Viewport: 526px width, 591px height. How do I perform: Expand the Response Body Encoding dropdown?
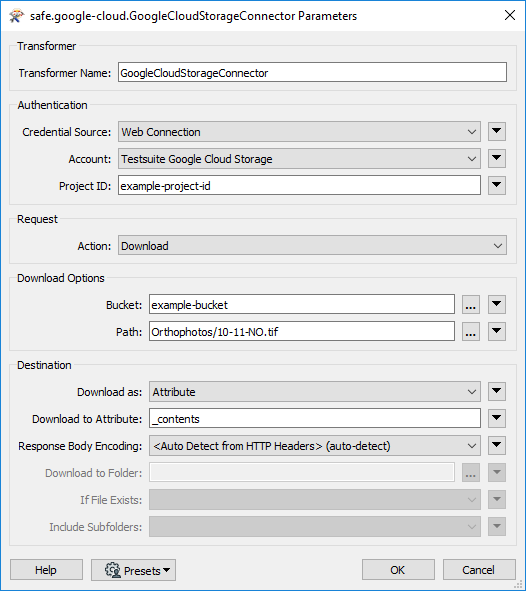pos(315,446)
